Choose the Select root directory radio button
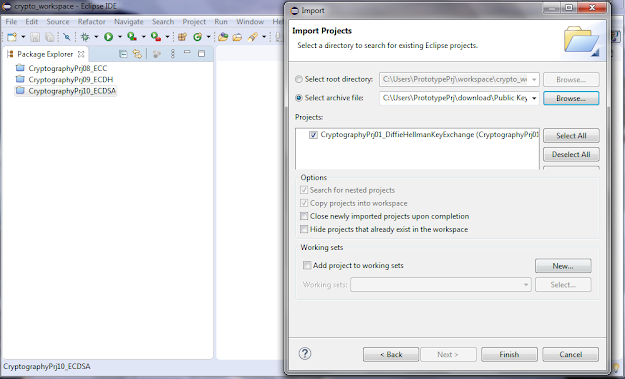625x379 pixels. (x=299, y=79)
